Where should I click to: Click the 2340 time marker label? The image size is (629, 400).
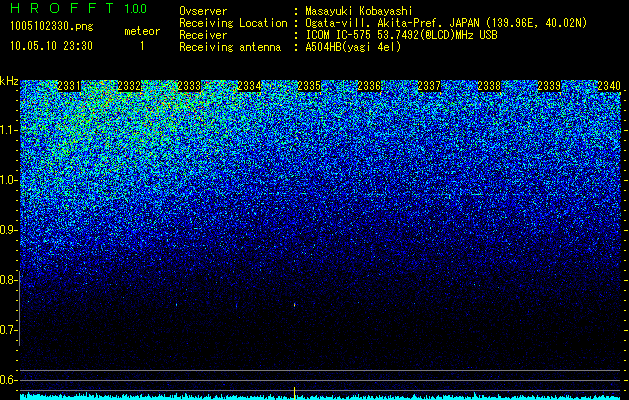tap(609, 86)
